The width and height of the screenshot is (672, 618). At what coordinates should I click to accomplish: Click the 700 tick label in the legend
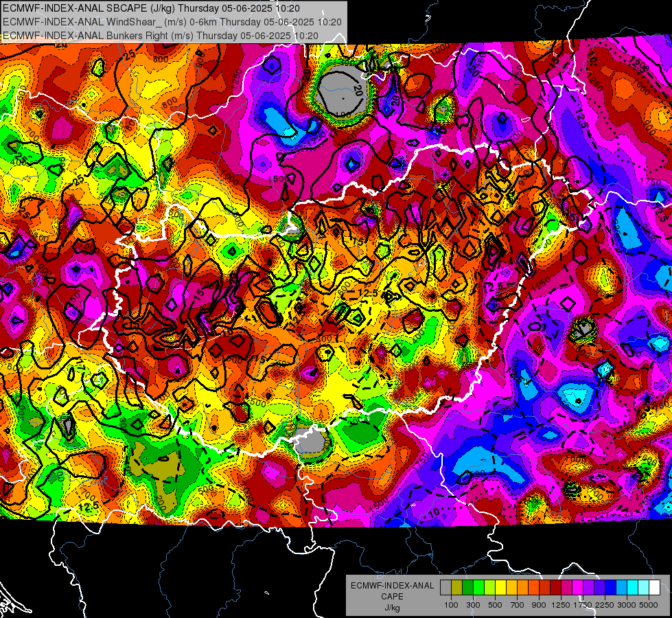518,605
